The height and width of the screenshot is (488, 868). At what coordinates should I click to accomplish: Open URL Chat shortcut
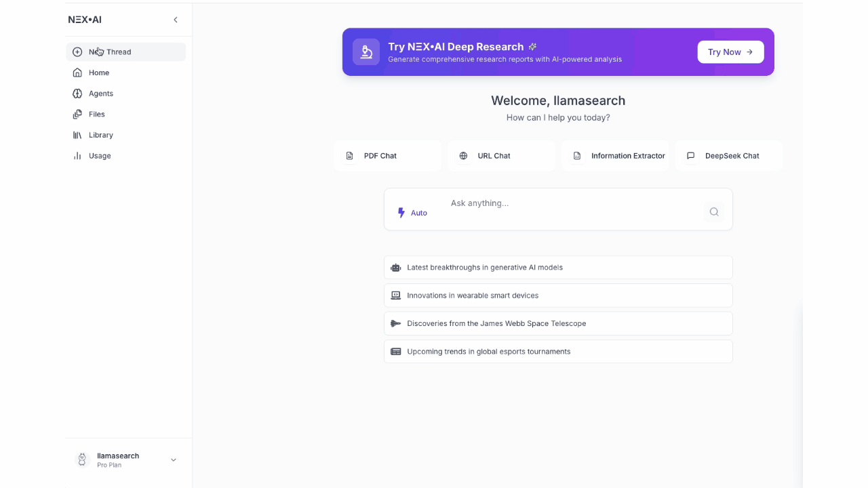[x=501, y=156]
